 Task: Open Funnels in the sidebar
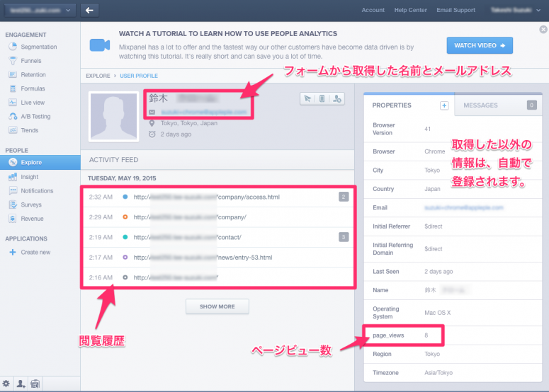coord(33,61)
